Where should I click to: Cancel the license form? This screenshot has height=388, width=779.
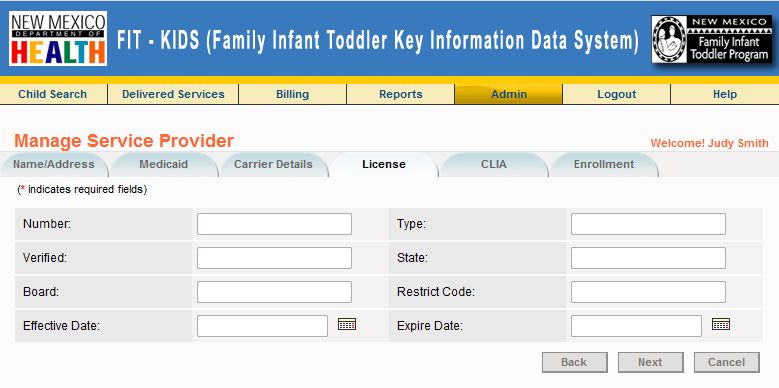[726, 362]
